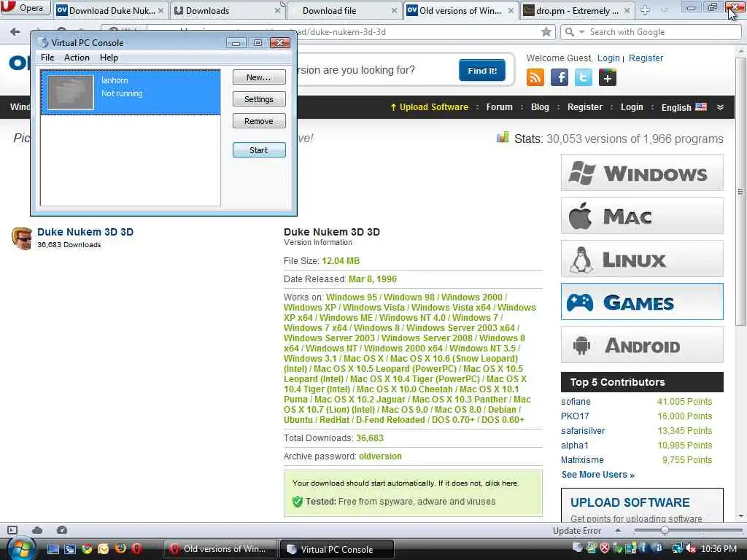Click the taskbar clock 10:36 PM
The image size is (747, 560).
[719, 549]
